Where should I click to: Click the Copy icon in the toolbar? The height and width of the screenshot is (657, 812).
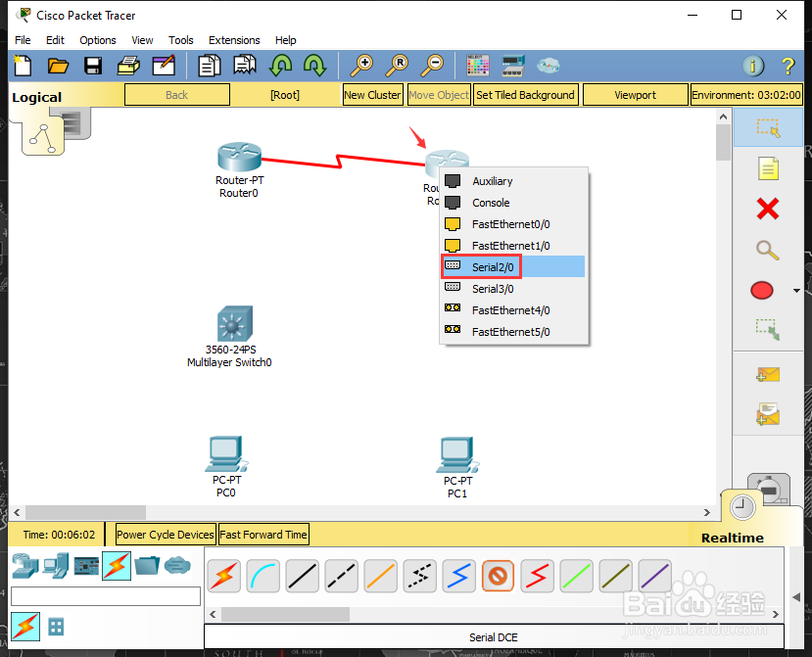pyautogui.click(x=210, y=66)
